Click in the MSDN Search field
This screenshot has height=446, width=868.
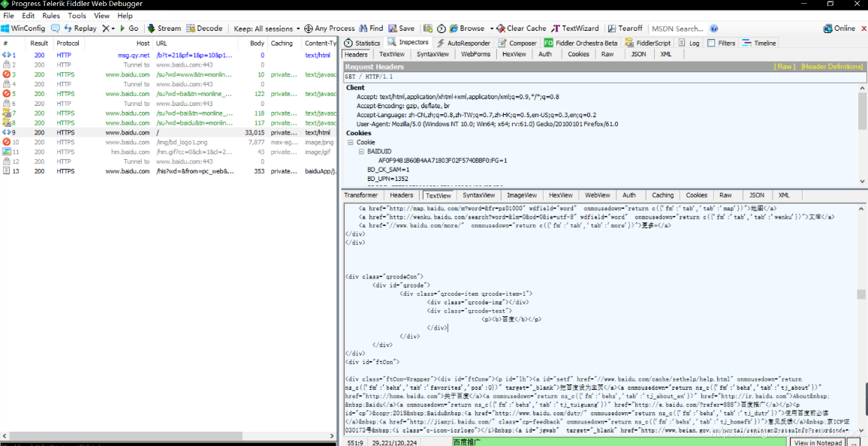(x=677, y=29)
